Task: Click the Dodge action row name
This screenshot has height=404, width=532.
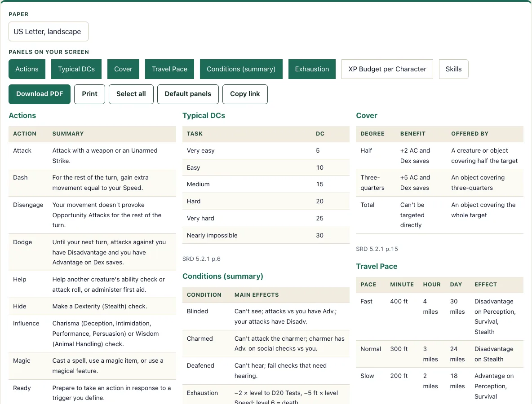Action: (22, 242)
